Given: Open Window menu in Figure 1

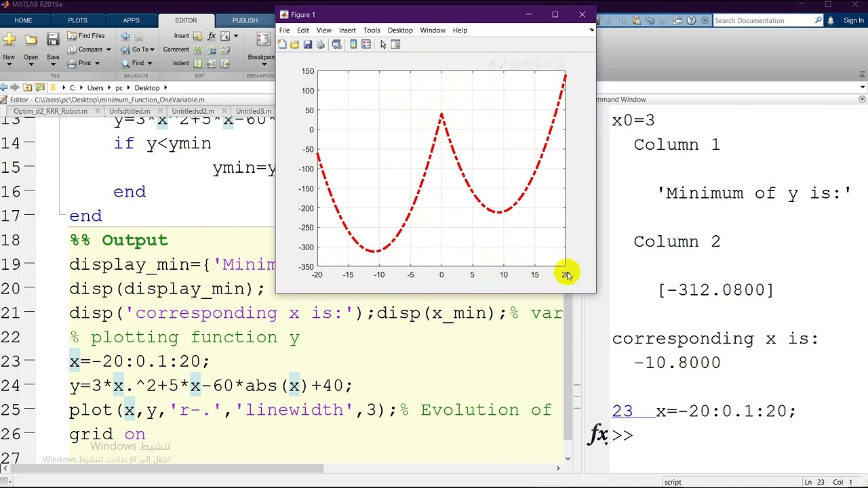Looking at the screenshot, I should (x=433, y=30).
